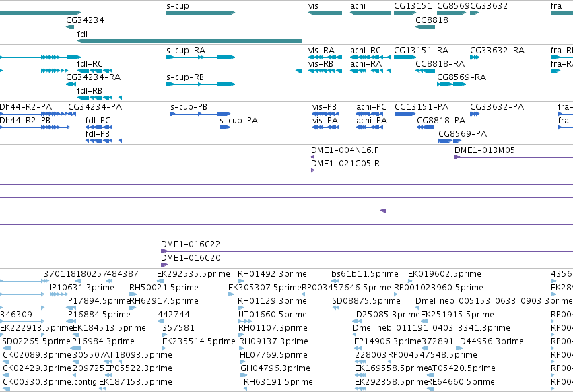Click the long fdl gene bar

click(x=190, y=41)
